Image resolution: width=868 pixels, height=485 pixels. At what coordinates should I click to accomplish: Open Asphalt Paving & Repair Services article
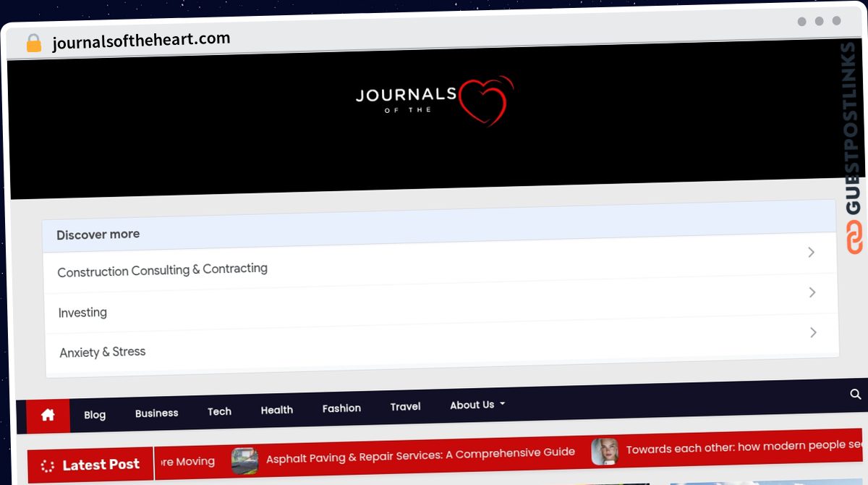click(x=420, y=455)
